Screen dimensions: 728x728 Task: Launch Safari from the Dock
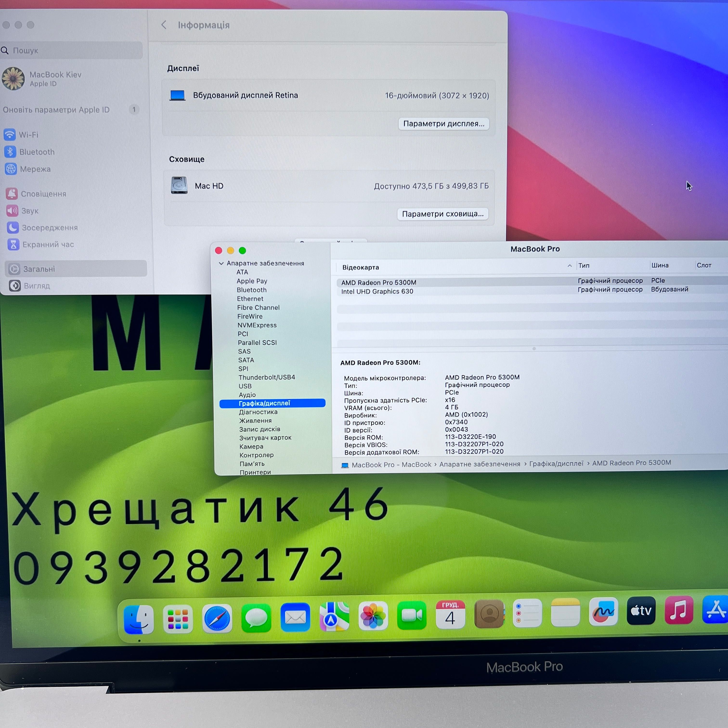pyautogui.click(x=217, y=619)
